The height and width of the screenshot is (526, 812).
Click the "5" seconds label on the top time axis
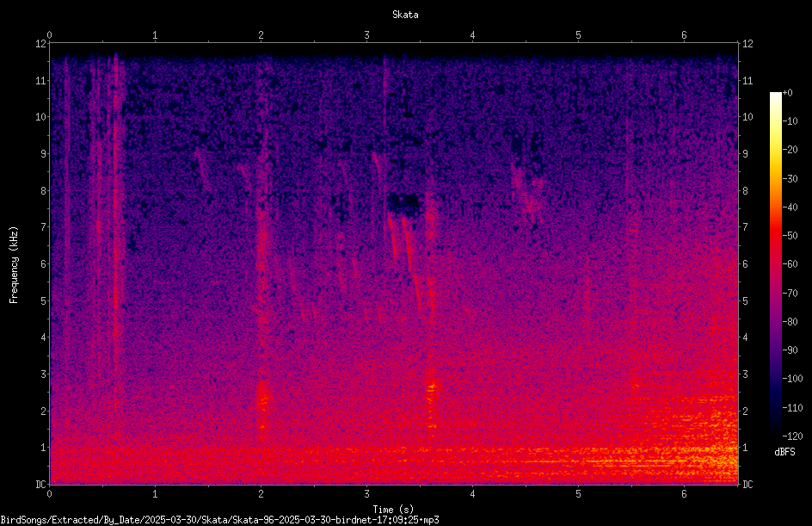(x=578, y=34)
